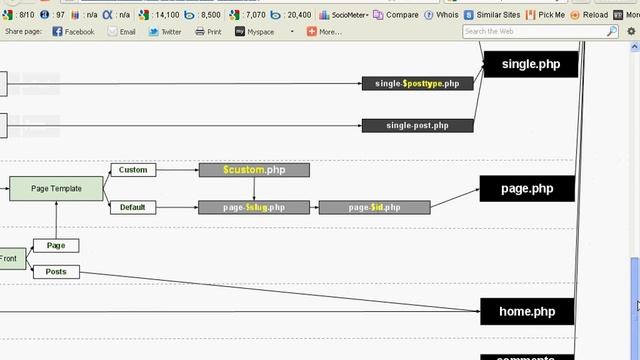Click the magnifier search icon

[x=612, y=31]
